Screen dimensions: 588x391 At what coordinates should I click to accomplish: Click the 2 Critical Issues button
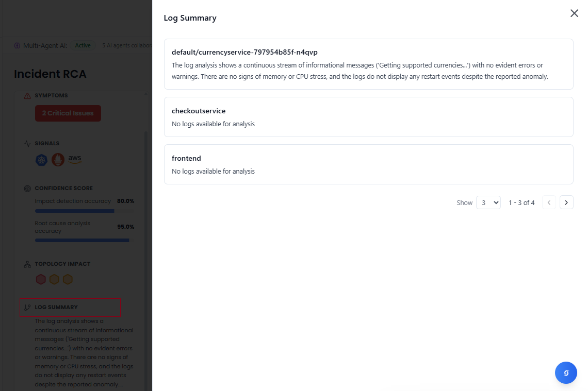pyautogui.click(x=68, y=113)
